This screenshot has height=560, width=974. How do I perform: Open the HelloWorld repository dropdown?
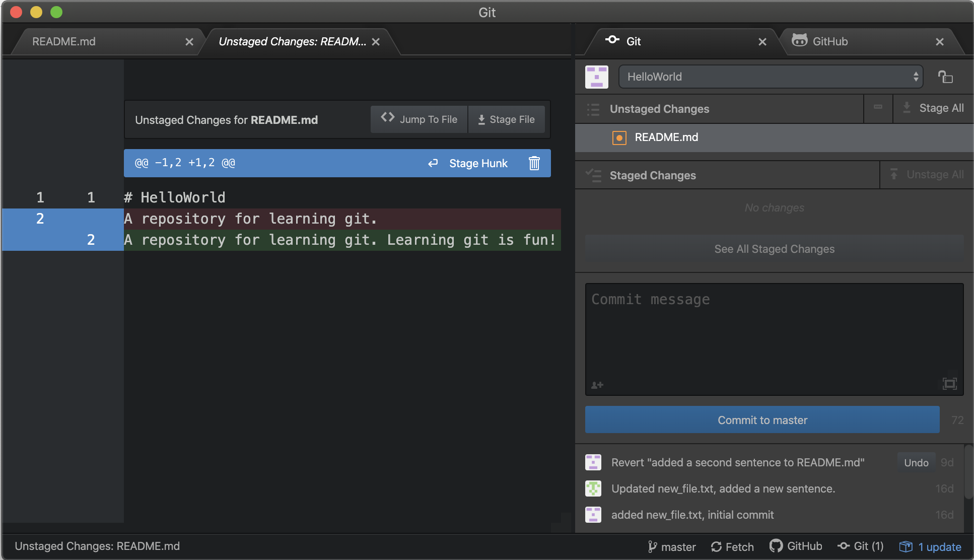point(770,77)
